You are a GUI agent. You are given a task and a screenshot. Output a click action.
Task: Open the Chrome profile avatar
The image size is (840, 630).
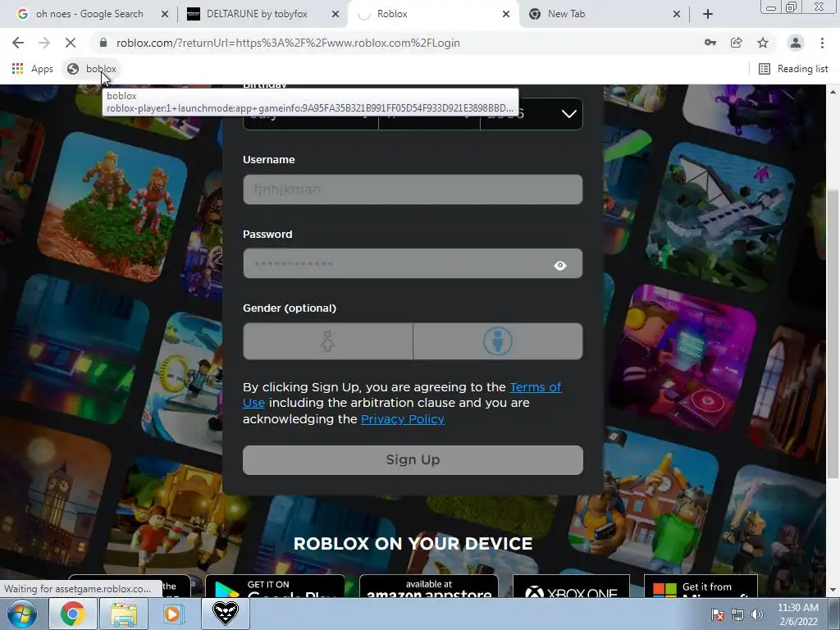coord(796,43)
